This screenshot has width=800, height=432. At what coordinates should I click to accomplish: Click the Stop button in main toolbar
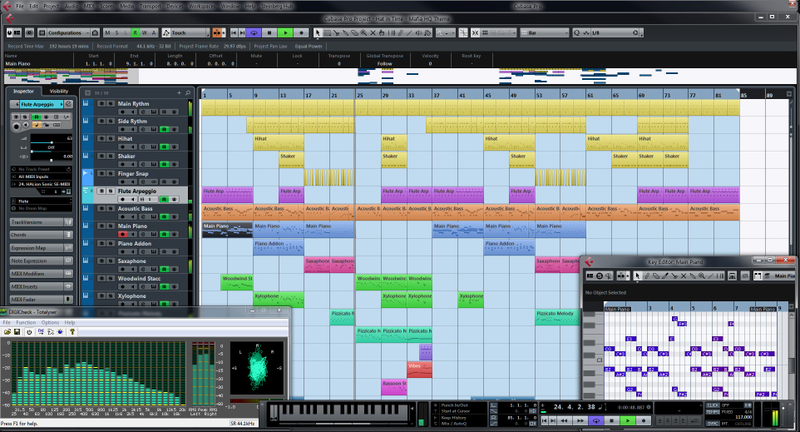click(x=269, y=33)
